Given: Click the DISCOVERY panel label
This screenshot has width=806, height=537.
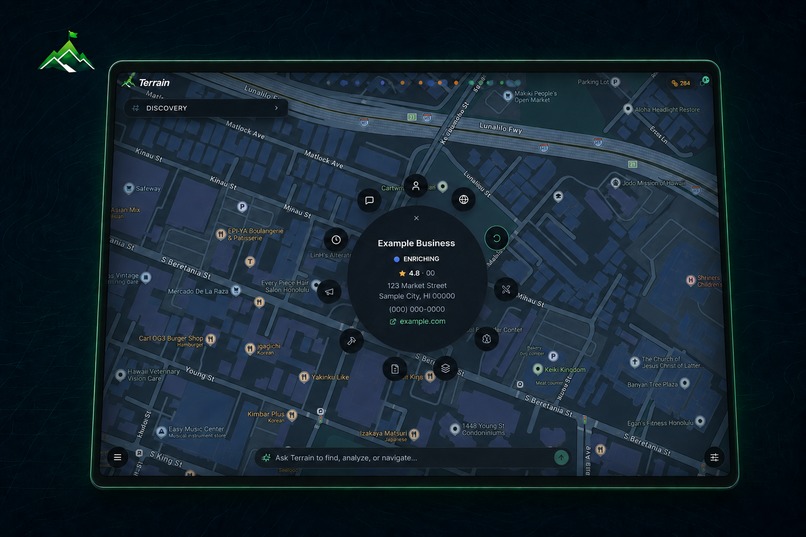Looking at the screenshot, I should 167,108.
